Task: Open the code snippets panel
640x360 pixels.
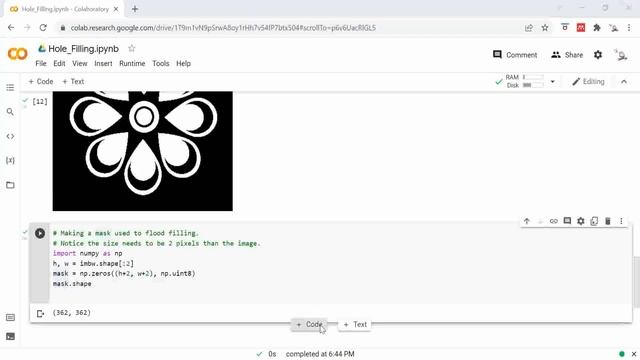Action: pyautogui.click(x=10, y=136)
